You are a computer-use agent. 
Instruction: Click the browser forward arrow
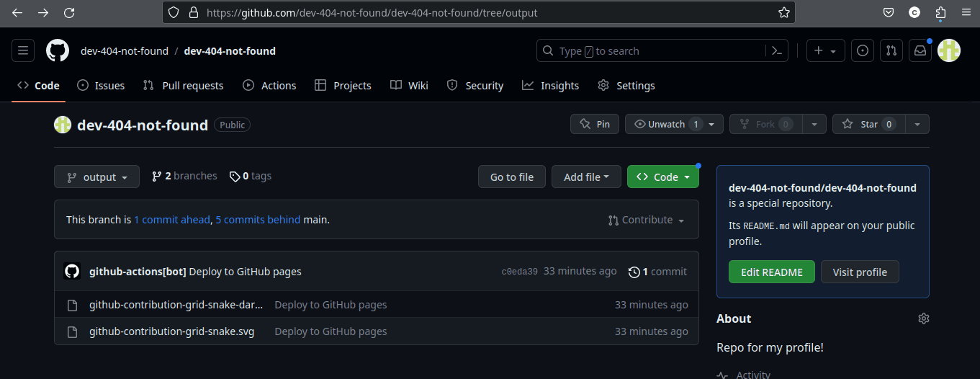[43, 13]
